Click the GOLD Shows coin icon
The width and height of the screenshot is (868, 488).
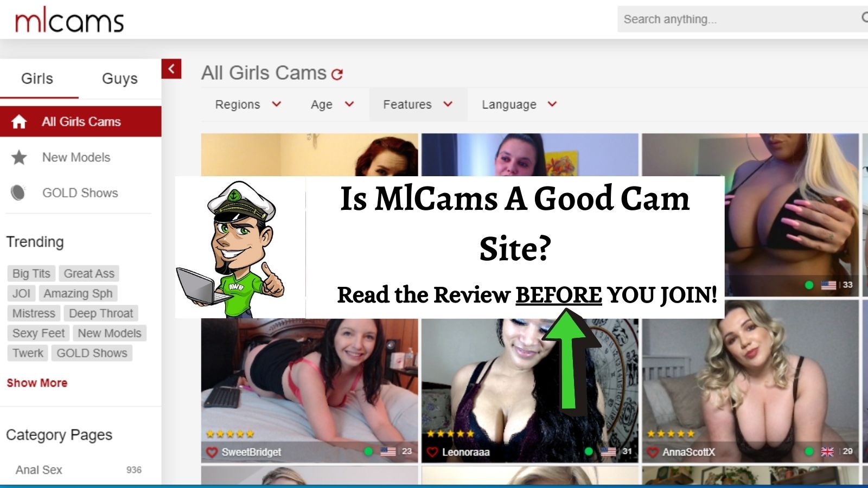pyautogui.click(x=18, y=192)
